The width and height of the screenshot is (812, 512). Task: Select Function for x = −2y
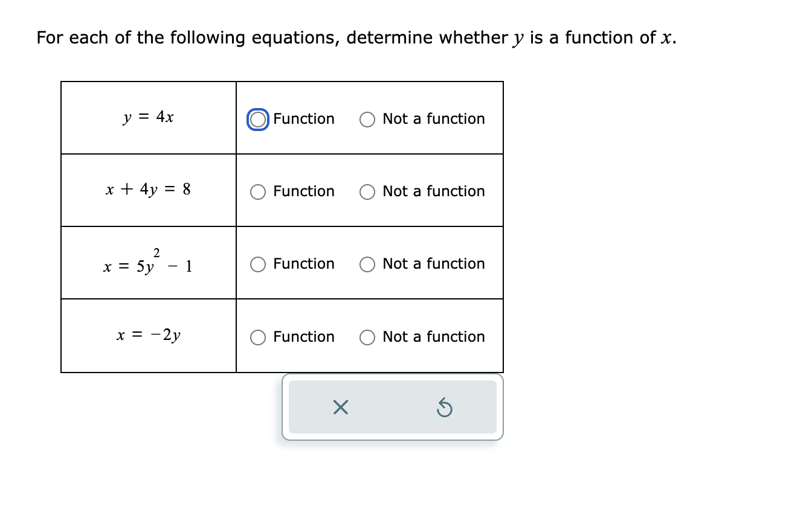click(x=258, y=337)
